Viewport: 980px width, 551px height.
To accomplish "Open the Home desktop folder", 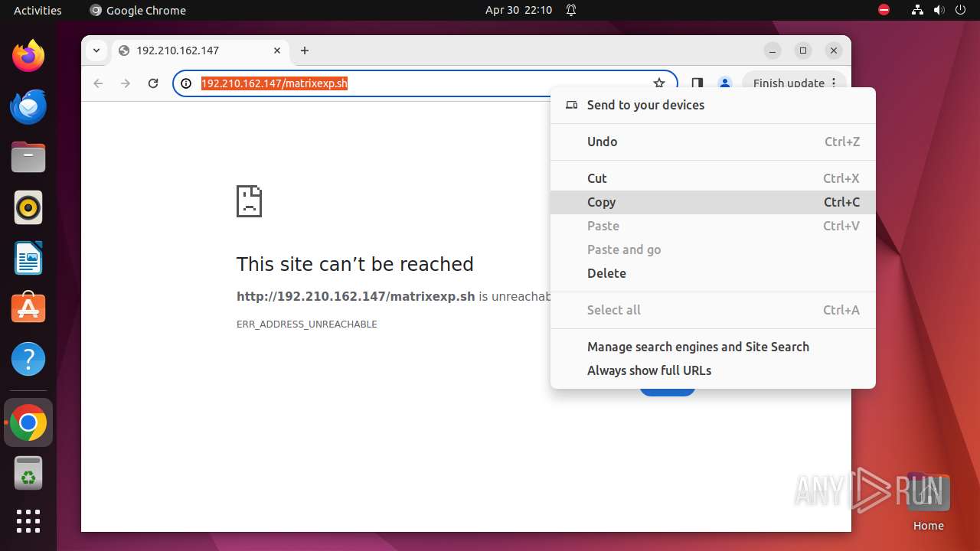I will click(x=928, y=502).
